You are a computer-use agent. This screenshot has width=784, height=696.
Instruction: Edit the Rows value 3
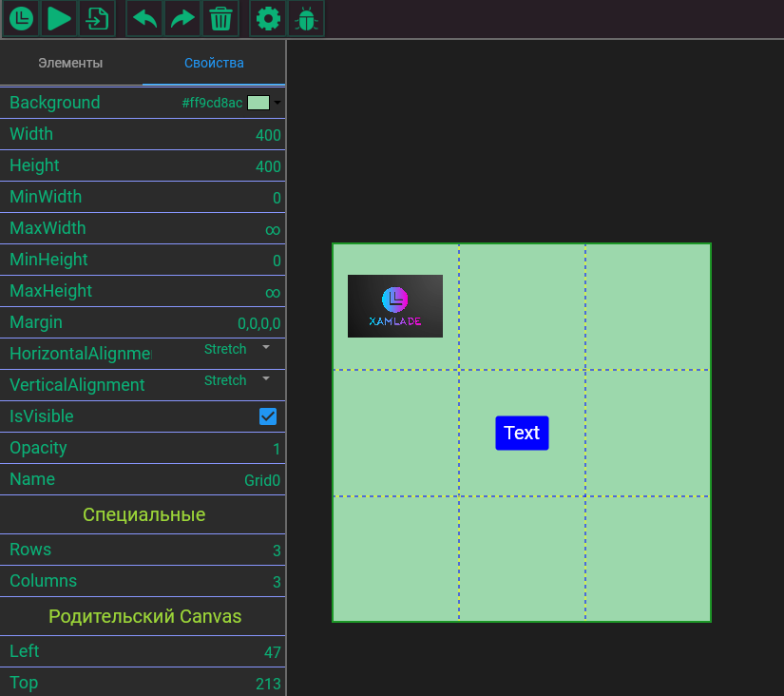pyautogui.click(x=277, y=551)
